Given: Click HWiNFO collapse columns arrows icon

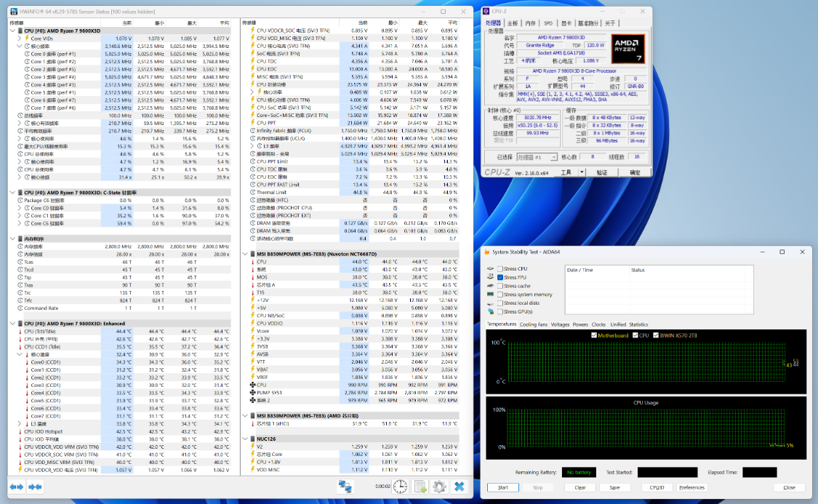Looking at the screenshot, I should pos(34,487).
